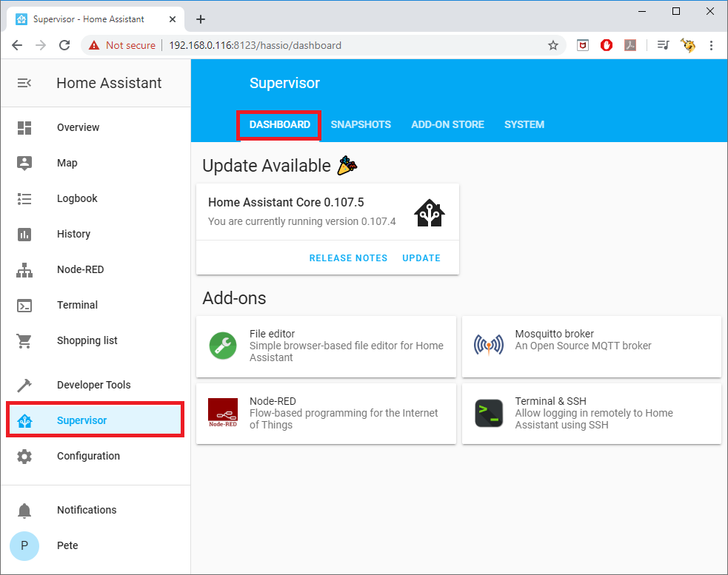The image size is (728, 575).
Task: Click the Home Assistant sidebar title
Action: 109,83
